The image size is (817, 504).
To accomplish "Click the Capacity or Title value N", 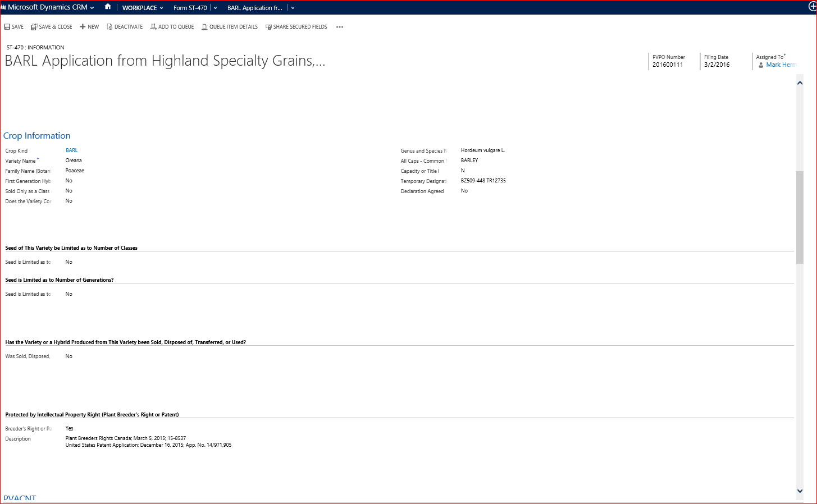I will click(463, 171).
